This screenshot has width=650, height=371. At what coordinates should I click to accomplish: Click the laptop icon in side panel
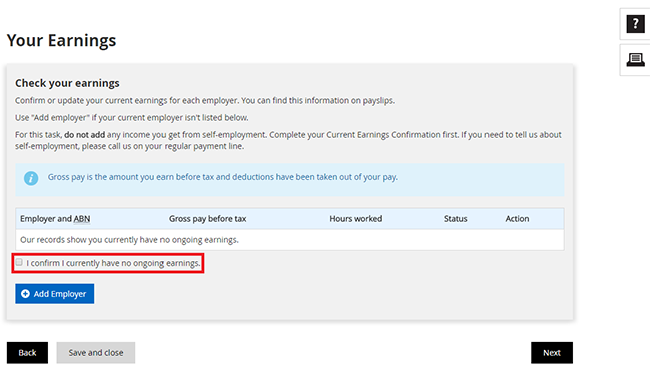[635, 60]
